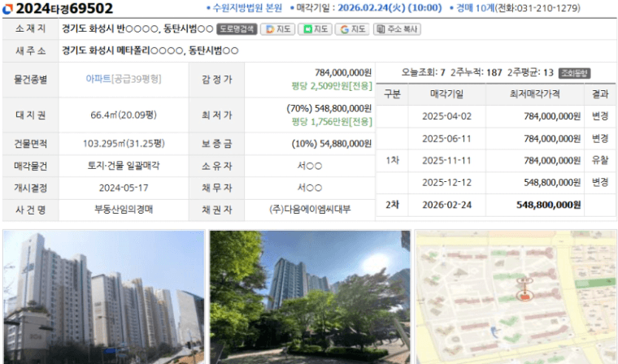Click the deposit (10%) 54,880,000원

click(x=332, y=144)
